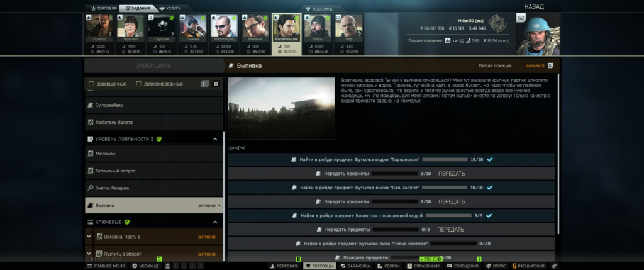The image size is (644, 270).
Task: Click the ПОСЕТИТЬ button
Action: [x=319, y=9]
